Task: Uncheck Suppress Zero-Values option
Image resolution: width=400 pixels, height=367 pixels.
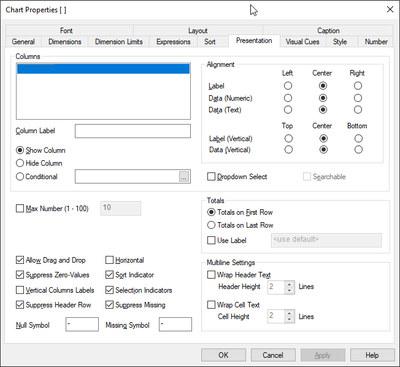Action: coord(20,275)
